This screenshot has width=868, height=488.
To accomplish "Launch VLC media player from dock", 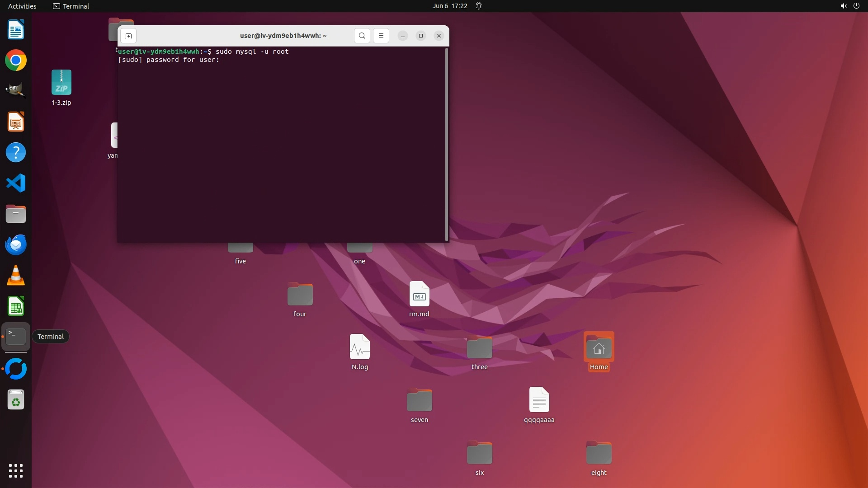I will click(16, 276).
